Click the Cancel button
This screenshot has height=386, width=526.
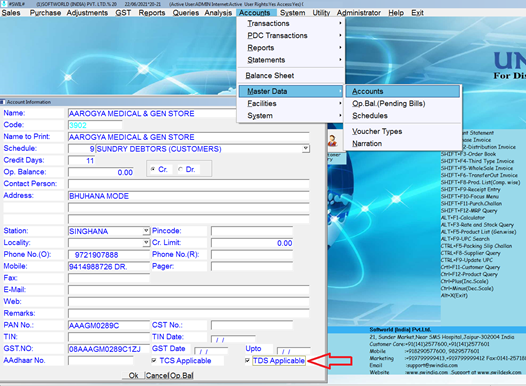[157, 375]
